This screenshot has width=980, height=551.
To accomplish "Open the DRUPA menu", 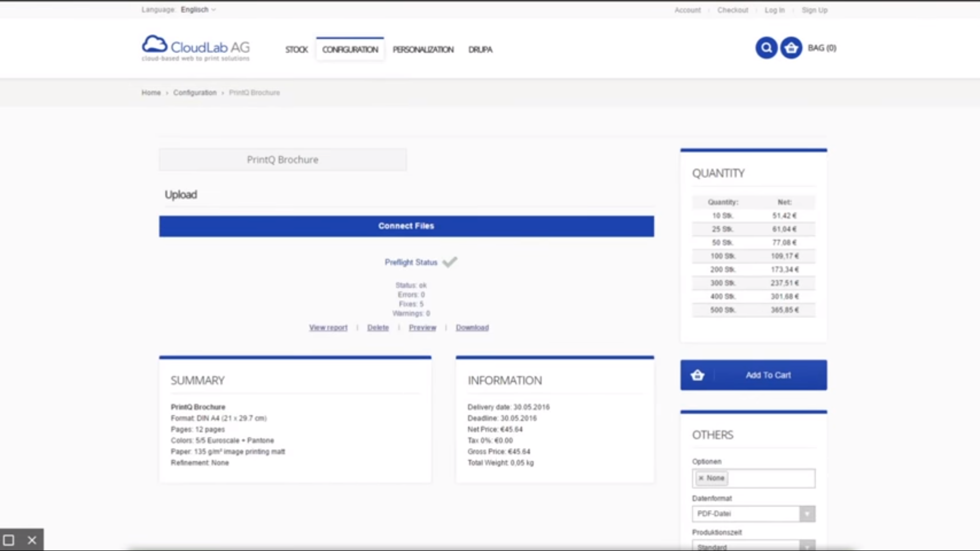I will [x=480, y=49].
